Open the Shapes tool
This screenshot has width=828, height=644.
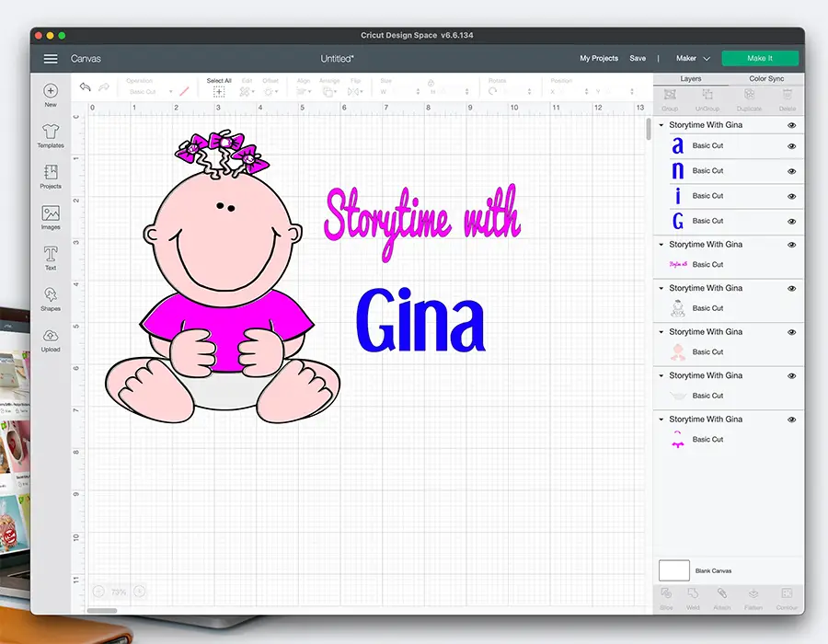pyautogui.click(x=51, y=294)
